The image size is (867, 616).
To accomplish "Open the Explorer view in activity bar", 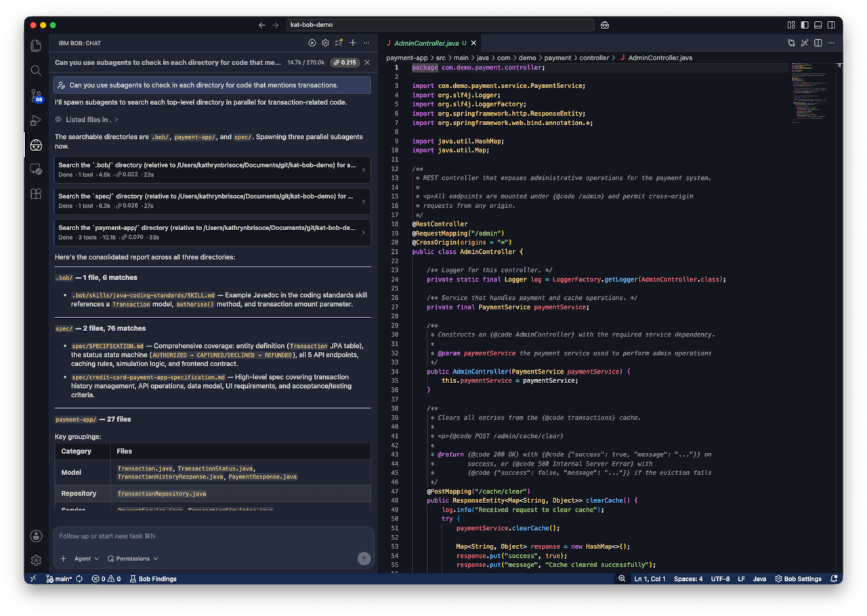I will (x=36, y=46).
